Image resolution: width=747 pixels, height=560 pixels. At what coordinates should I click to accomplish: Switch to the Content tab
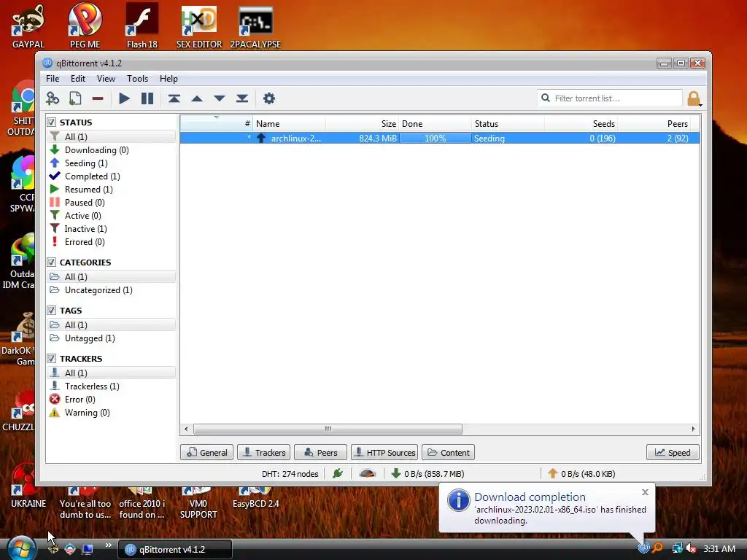(449, 452)
